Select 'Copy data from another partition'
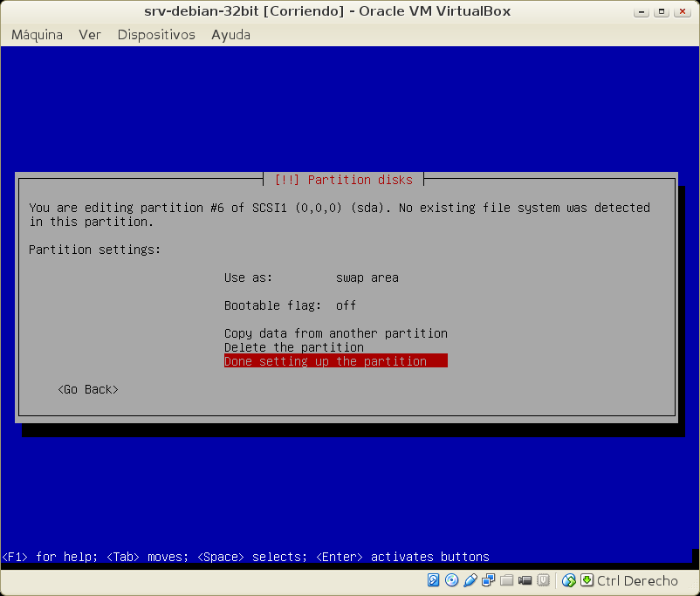This screenshot has height=596, width=700. click(x=335, y=333)
